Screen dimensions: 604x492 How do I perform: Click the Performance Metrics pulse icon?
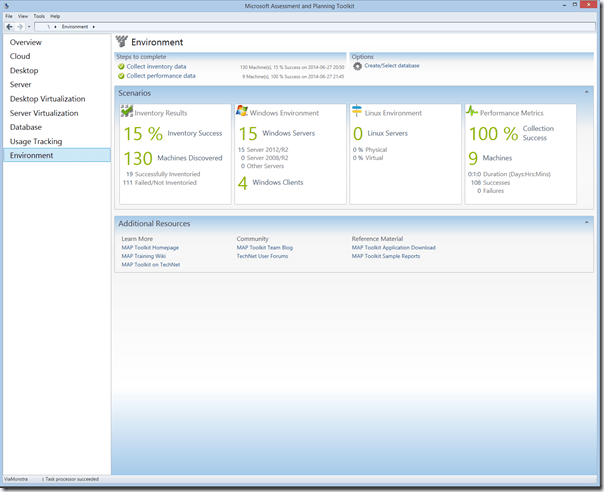tap(472, 111)
